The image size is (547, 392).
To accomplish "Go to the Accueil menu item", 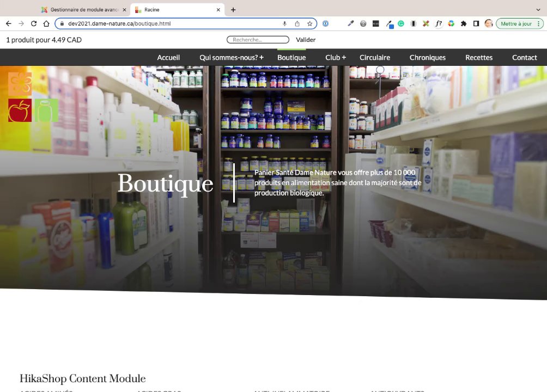I will click(168, 58).
